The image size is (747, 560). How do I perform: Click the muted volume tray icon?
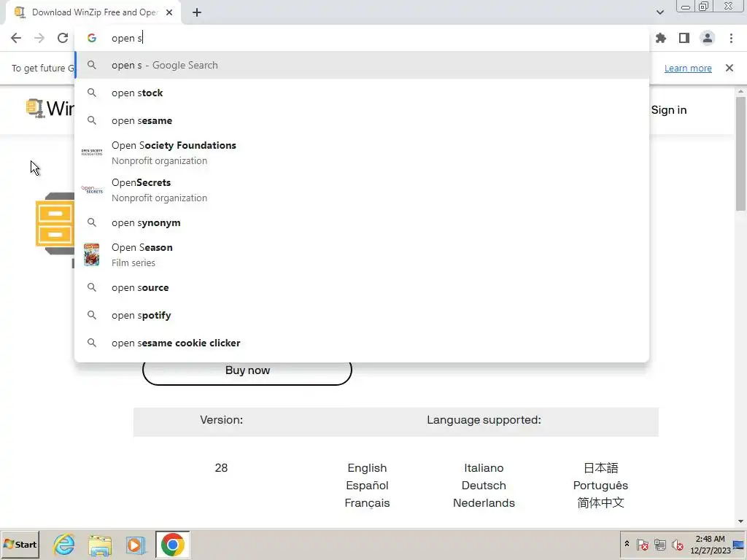pyautogui.click(x=678, y=544)
